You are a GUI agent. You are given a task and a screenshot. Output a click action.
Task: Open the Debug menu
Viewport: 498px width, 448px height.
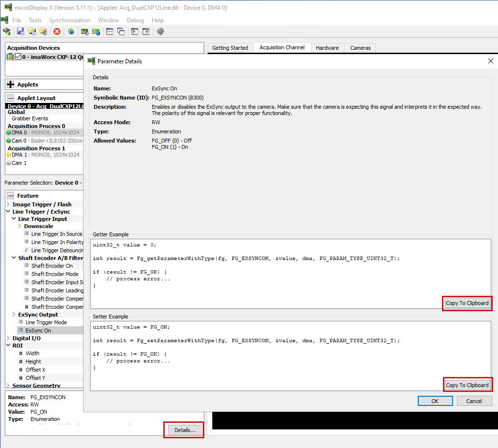coord(135,20)
